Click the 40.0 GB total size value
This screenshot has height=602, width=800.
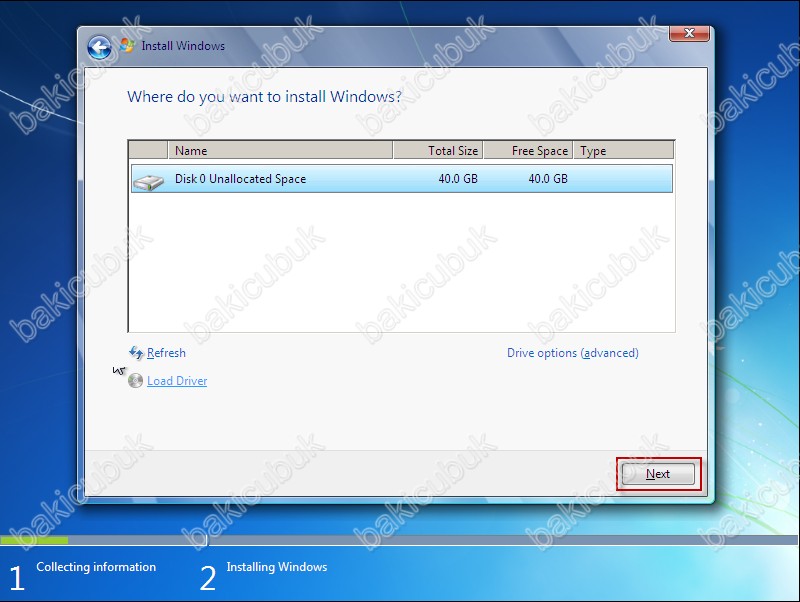click(x=458, y=179)
